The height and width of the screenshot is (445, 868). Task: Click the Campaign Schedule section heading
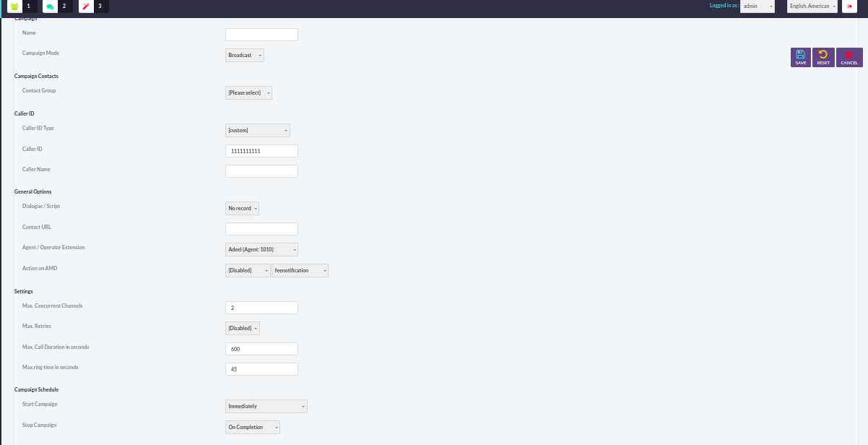(37, 389)
